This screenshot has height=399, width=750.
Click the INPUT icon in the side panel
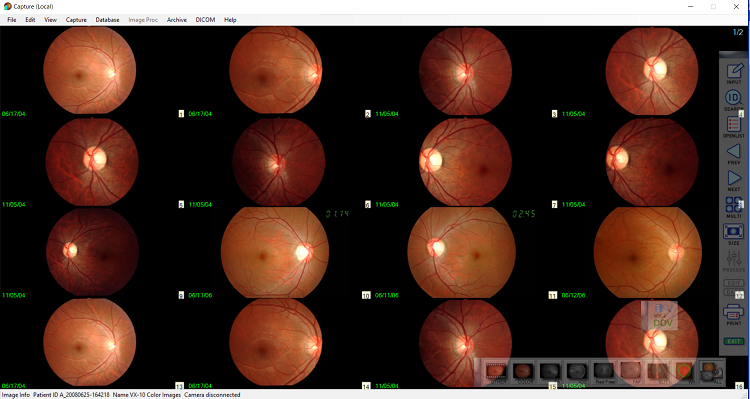point(734,73)
